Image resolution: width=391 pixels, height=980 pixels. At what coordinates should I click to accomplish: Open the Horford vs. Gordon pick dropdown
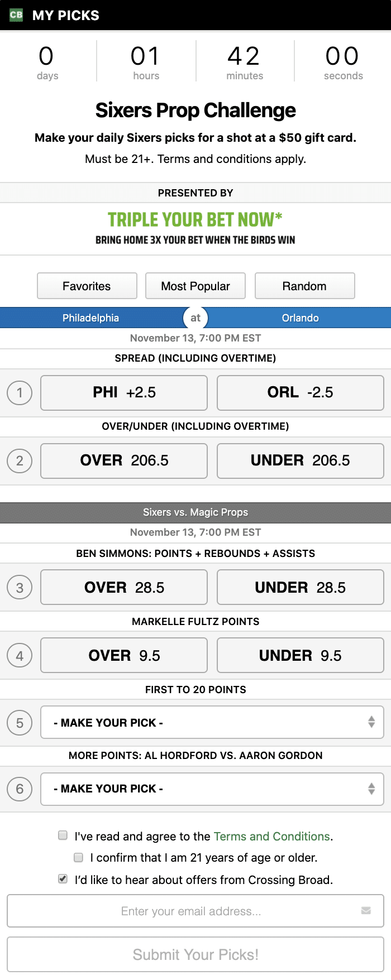click(212, 789)
